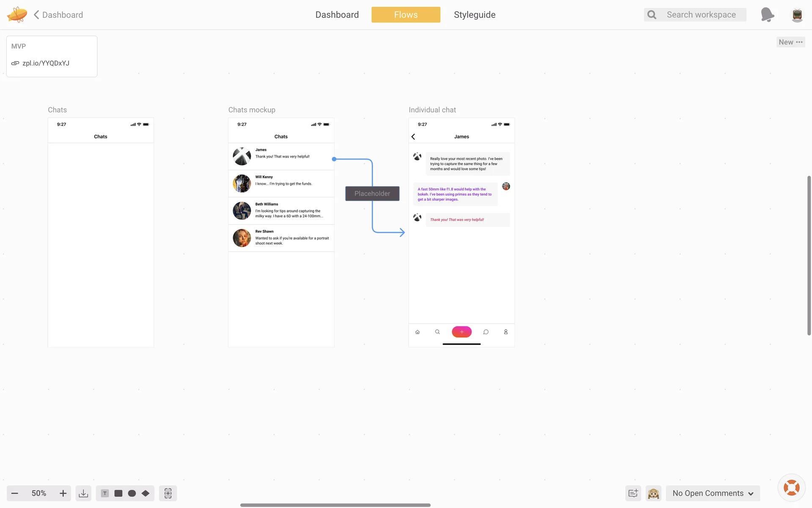Select the diamond shape tool
The image size is (812, 508).
(x=145, y=493)
